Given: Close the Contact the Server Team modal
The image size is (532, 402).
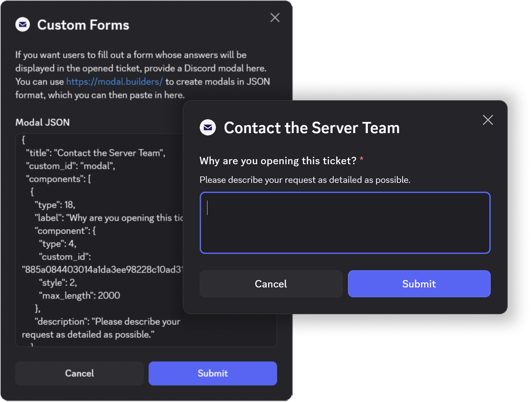Looking at the screenshot, I should tap(488, 120).
